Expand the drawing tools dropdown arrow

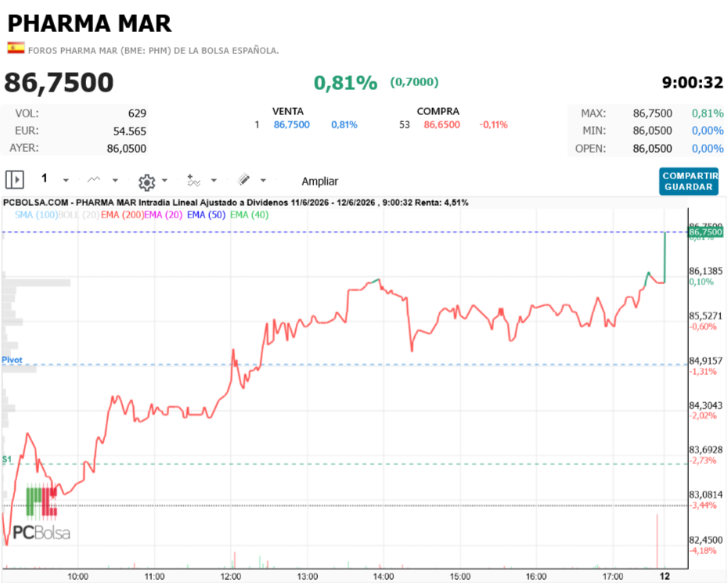click(x=263, y=180)
